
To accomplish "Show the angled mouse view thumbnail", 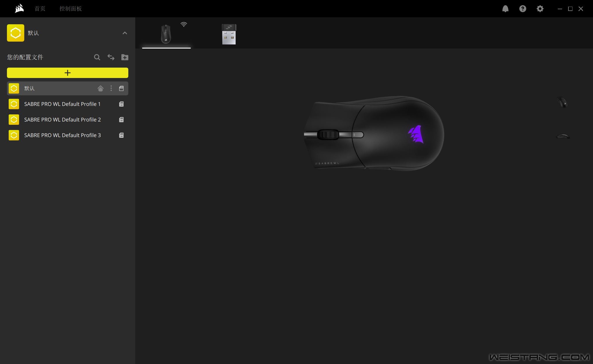I will [x=562, y=102].
